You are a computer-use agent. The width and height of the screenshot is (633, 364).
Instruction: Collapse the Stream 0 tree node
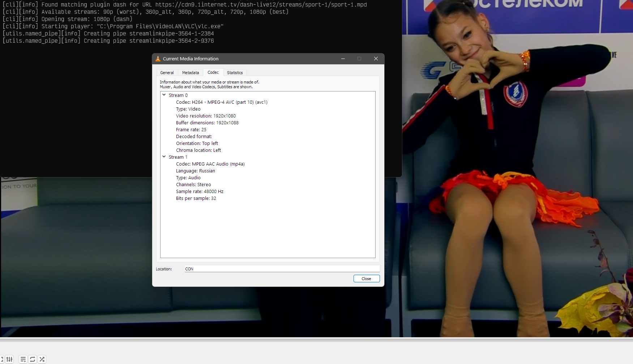164,95
